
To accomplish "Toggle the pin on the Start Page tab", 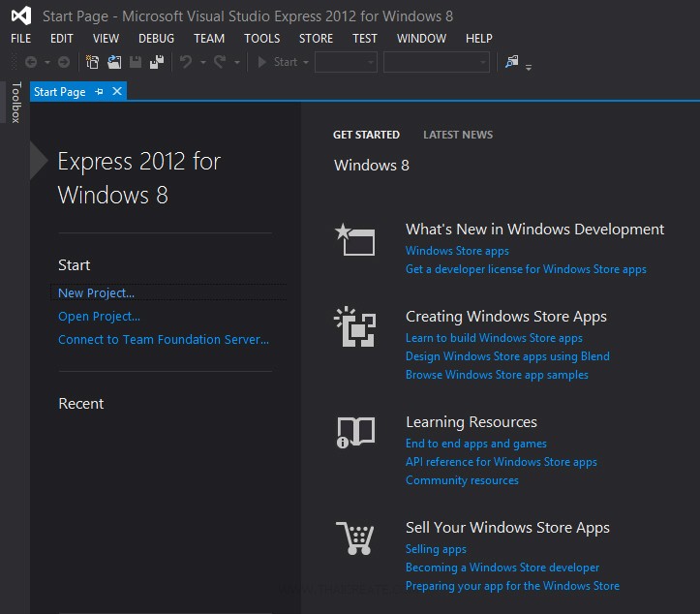I will point(99,92).
